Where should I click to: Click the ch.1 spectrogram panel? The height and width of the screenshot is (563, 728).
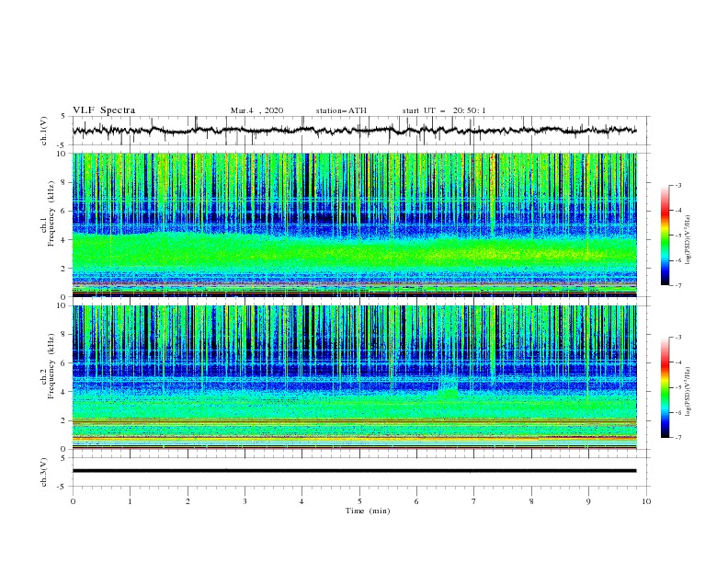coord(354,224)
